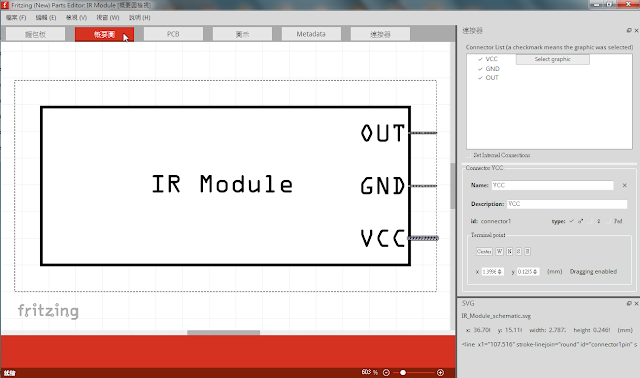This screenshot has width=640, height=378.
Task: Open the 視窗 (W) Window menu
Action: (x=108, y=18)
